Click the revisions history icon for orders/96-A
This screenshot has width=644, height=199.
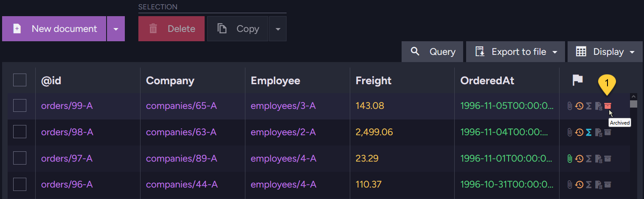[579, 185]
